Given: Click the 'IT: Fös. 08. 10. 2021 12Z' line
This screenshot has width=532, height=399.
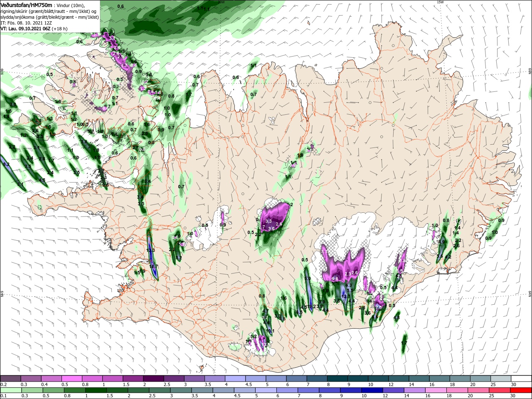Looking at the screenshot, I should click(x=26, y=23).
